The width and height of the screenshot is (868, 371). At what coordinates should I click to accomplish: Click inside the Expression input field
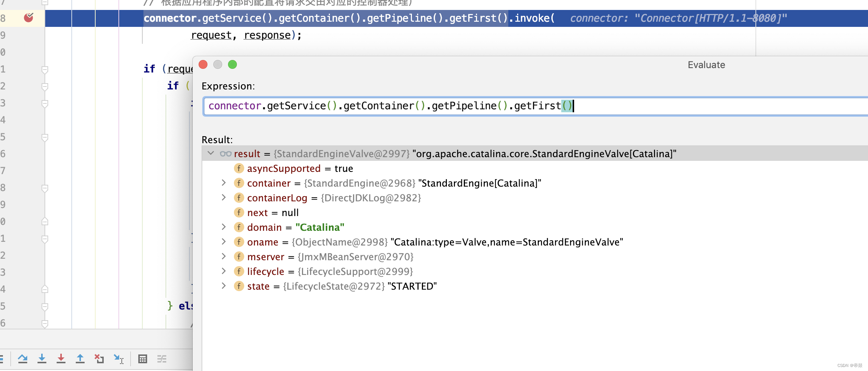pyautogui.click(x=699, y=106)
